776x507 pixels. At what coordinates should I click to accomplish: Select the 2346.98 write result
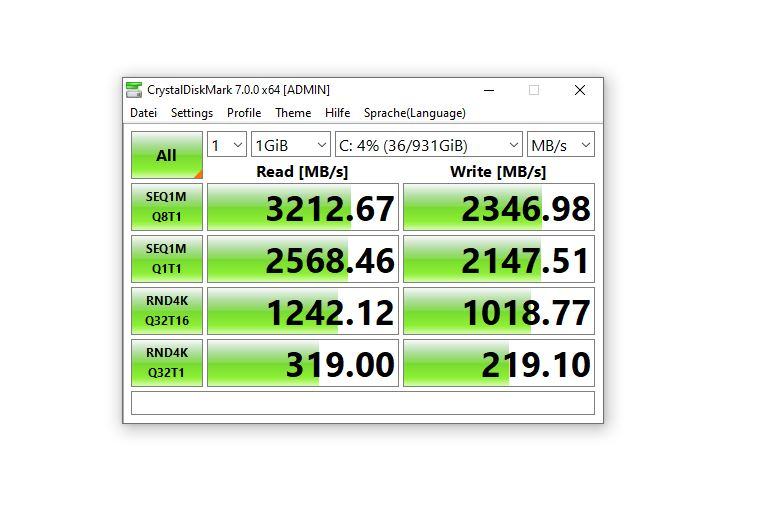(x=499, y=207)
